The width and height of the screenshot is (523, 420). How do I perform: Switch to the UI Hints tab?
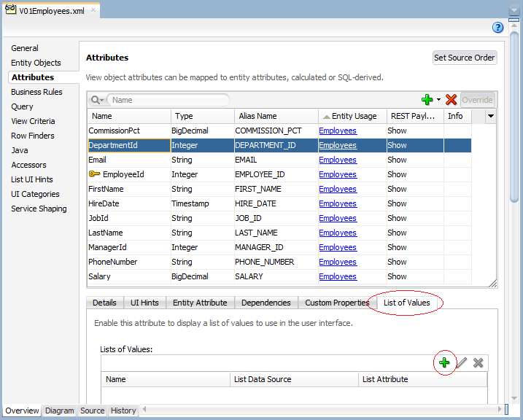(x=144, y=303)
